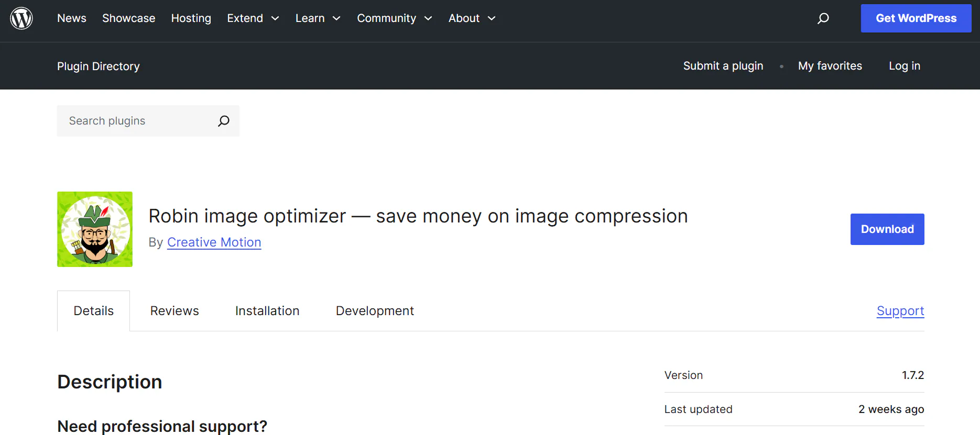The image size is (980, 435).
Task: Open the Support link
Action: click(x=900, y=311)
